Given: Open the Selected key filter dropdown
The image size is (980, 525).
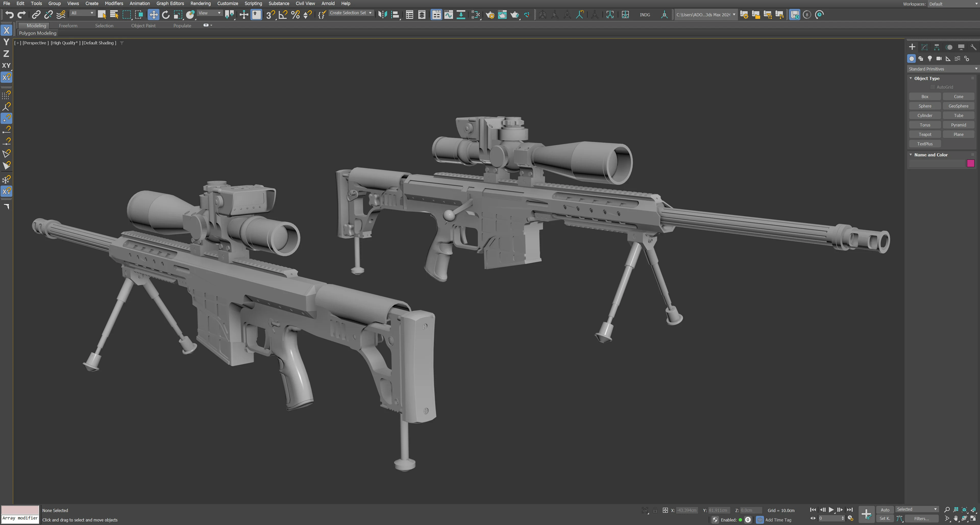Looking at the screenshot, I should [x=917, y=509].
